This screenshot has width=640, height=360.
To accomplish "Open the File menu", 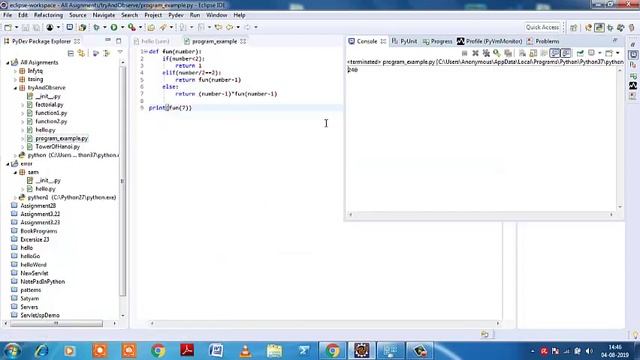I will pyautogui.click(x=7, y=15).
